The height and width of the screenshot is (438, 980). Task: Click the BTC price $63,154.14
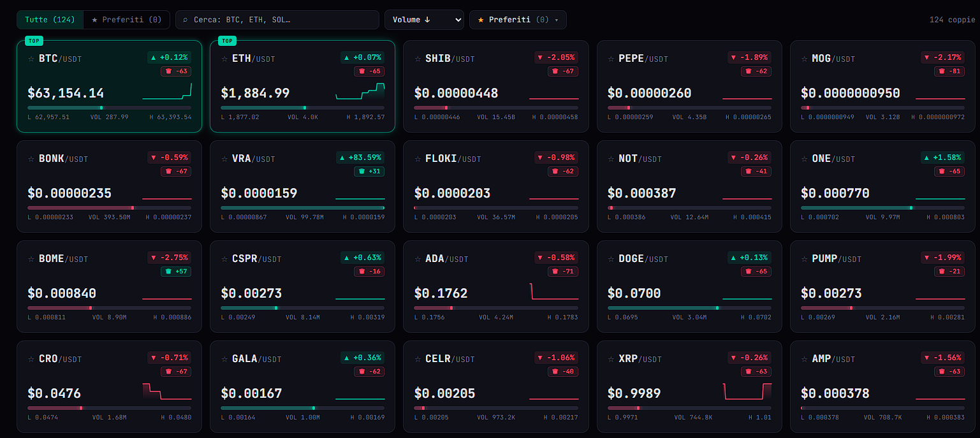click(x=66, y=93)
